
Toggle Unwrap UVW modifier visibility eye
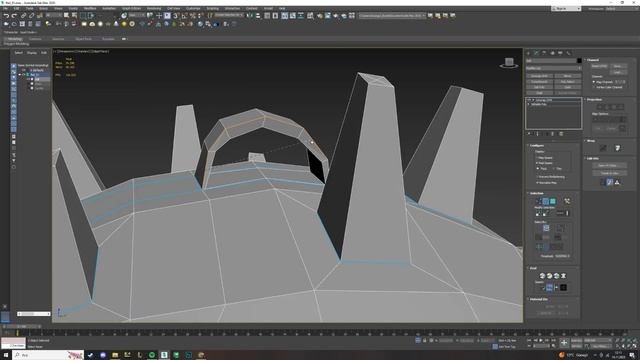[529, 100]
